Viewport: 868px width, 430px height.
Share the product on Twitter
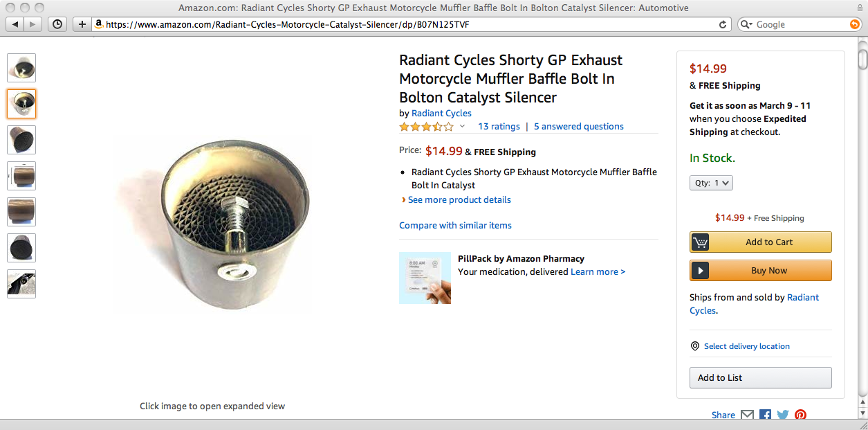click(x=782, y=415)
